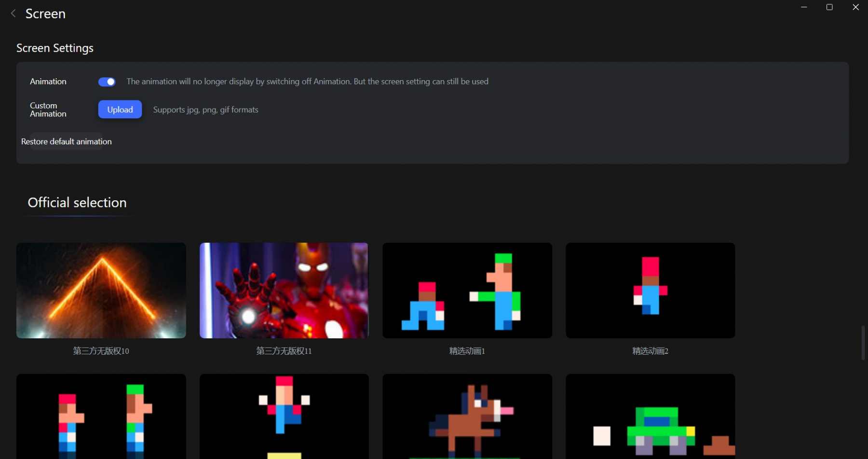868x459 pixels.
Task: Click the 第三方无版权11 caption
Action: tap(284, 351)
